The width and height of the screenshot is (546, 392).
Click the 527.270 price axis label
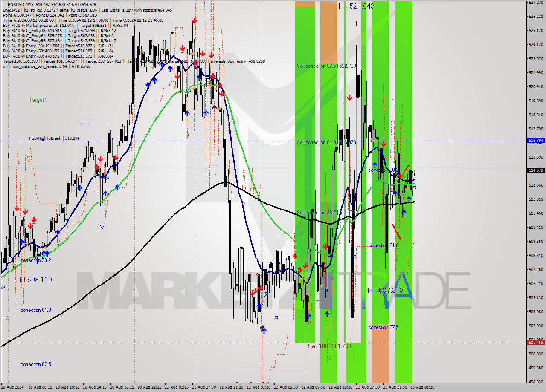click(x=536, y=3)
